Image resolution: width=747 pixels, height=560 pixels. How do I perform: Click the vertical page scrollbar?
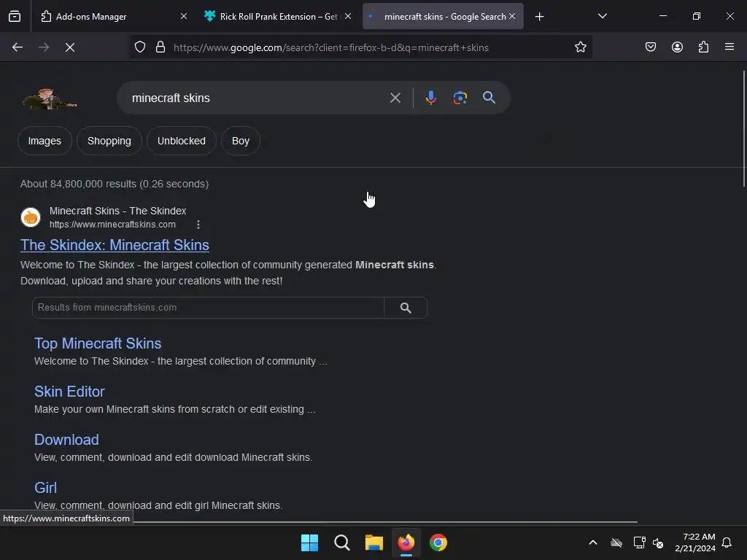click(743, 128)
